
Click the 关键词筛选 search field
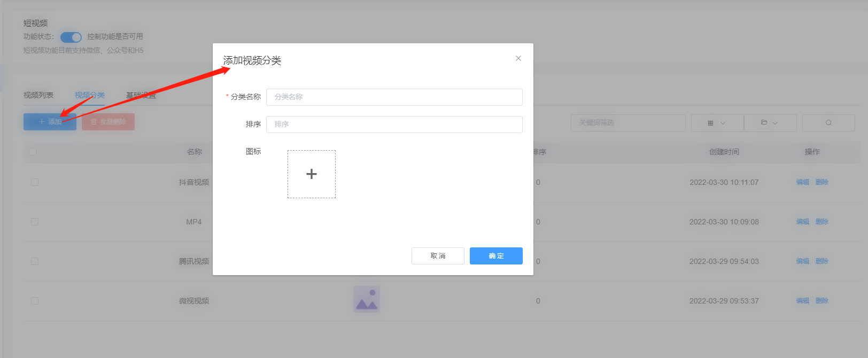628,123
